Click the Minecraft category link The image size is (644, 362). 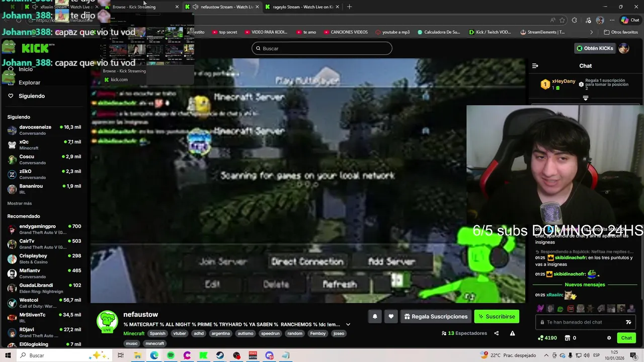click(134, 333)
